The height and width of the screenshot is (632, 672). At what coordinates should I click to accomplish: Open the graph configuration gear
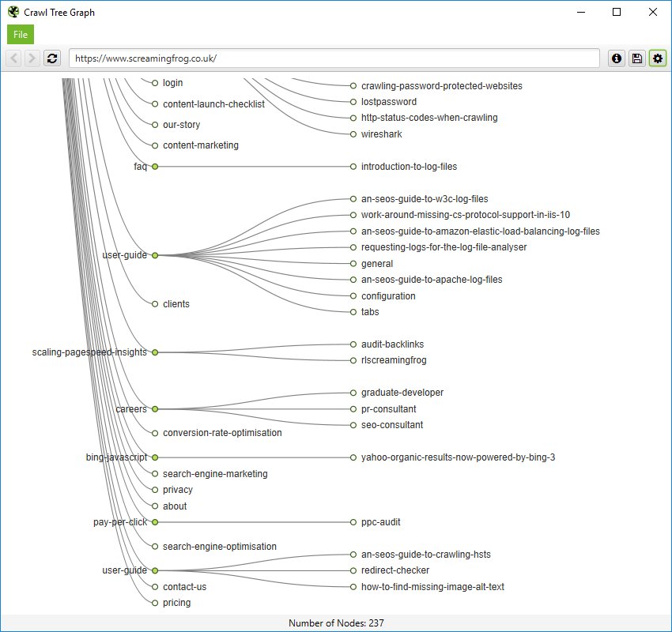coord(658,58)
